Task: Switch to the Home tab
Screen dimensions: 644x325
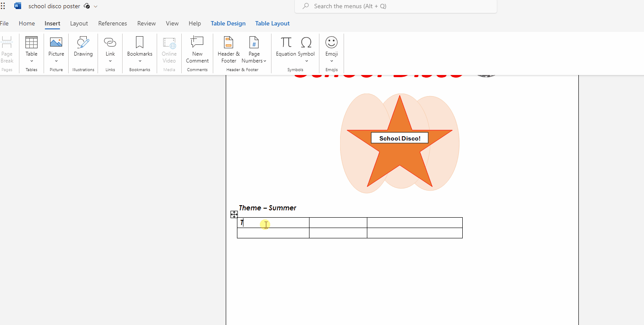Action: [27, 24]
